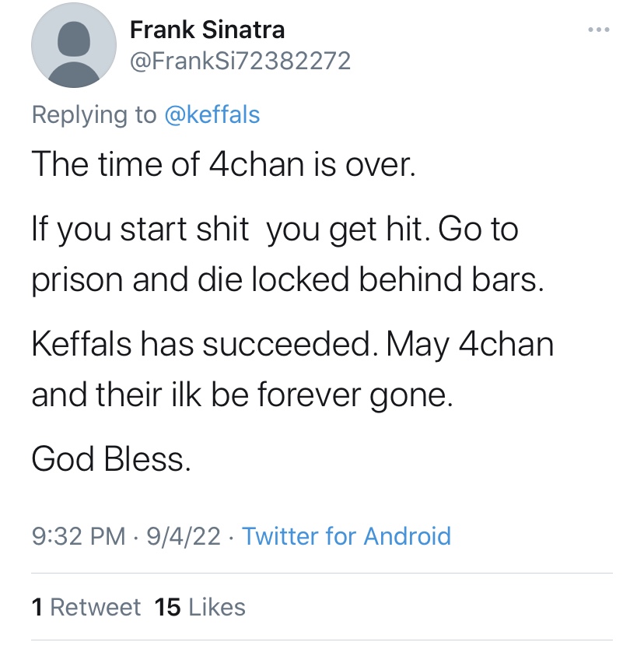Open the Twitter for Android source link
The width and height of the screenshot is (644, 649).
pyautogui.click(x=346, y=536)
